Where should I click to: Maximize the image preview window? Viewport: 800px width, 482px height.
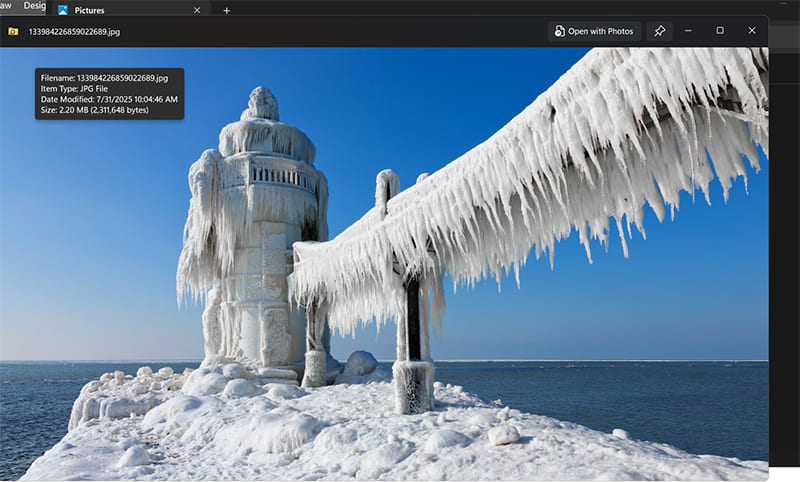[720, 31]
